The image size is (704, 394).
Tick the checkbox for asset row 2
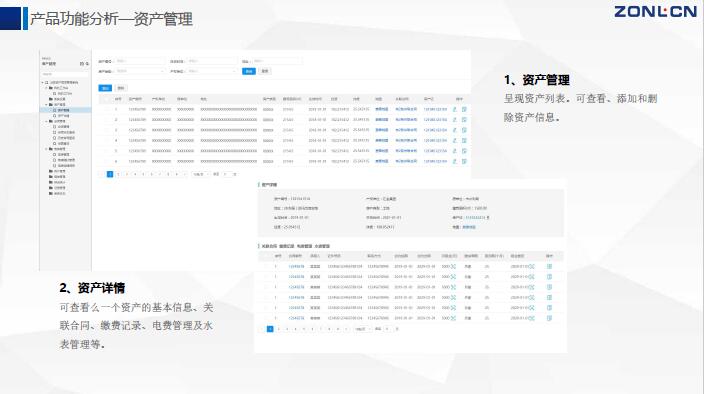pyautogui.click(x=106, y=120)
